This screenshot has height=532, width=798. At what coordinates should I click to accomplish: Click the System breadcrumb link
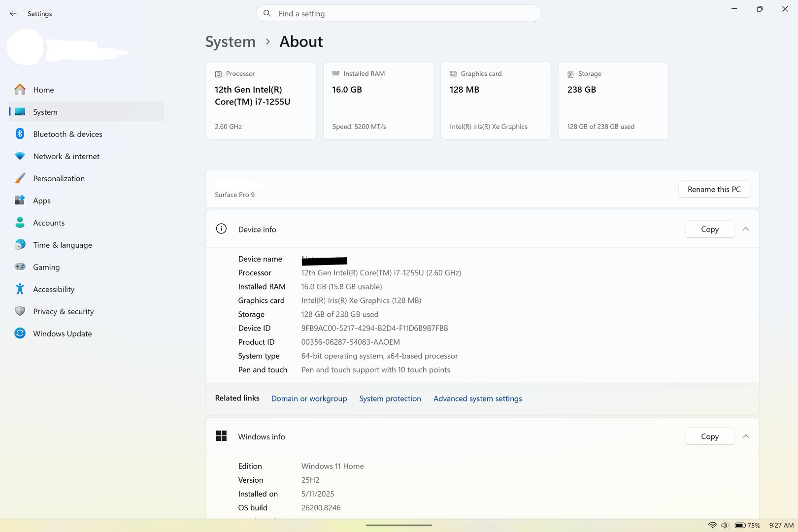pos(231,42)
